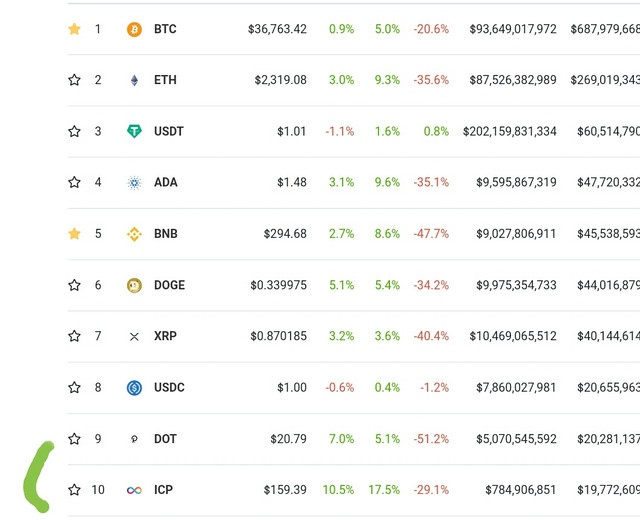
Task: Open the ICP coin page
Action: (x=163, y=489)
